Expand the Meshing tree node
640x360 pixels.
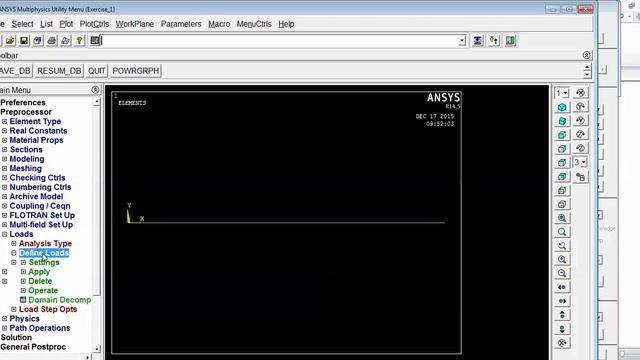(4, 168)
